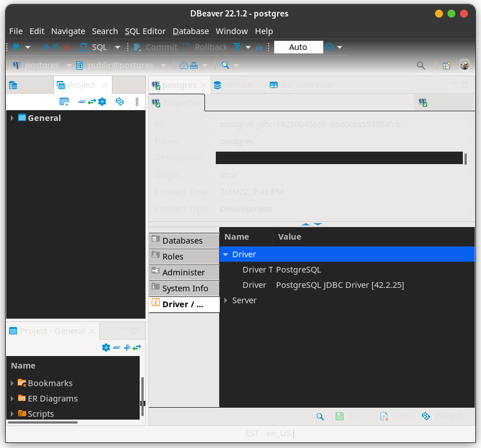Screen dimensions: 481x448
Task: Collapse the Driver properties group
Action: pyautogui.click(x=225, y=254)
